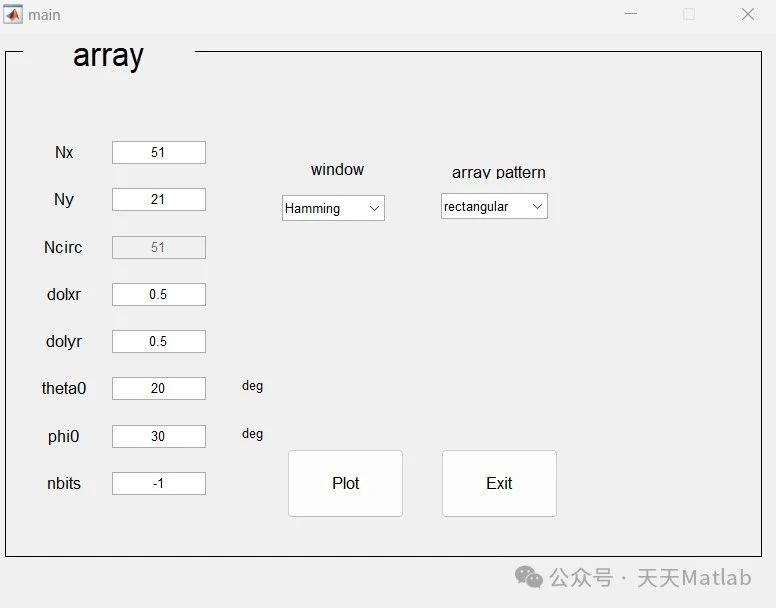The width and height of the screenshot is (776, 608).
Task: Click the 'window' label above Hamming
Action: pyautogui.click(x=338, y=170)
